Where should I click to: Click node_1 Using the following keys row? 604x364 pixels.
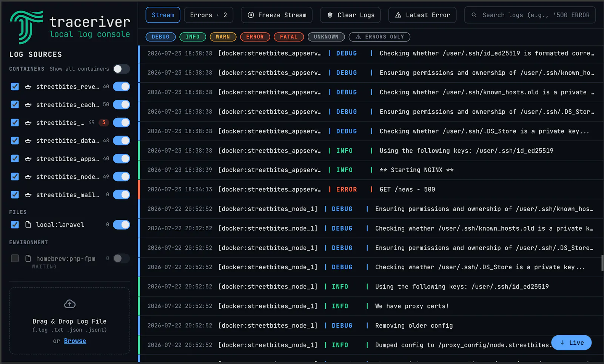point(371,287)
